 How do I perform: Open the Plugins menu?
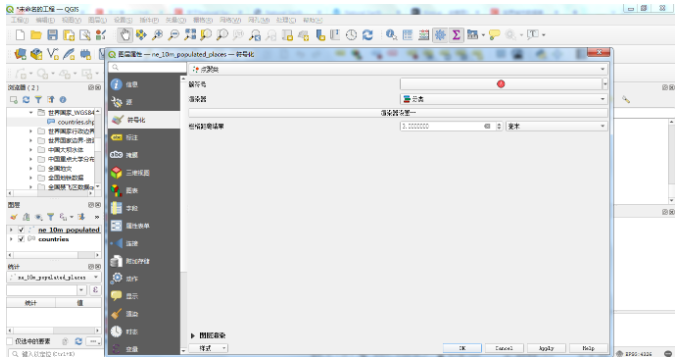pos(149,20)
